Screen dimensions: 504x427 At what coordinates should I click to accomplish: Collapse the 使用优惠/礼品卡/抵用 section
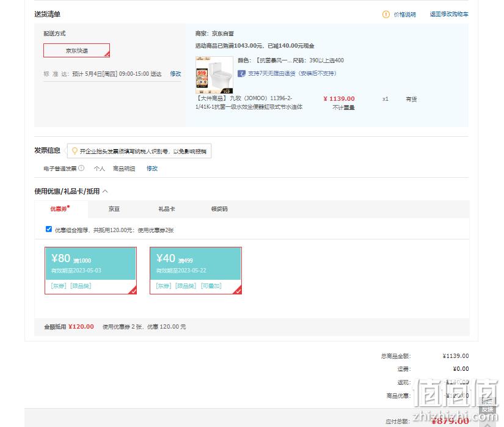click(105, 191)
